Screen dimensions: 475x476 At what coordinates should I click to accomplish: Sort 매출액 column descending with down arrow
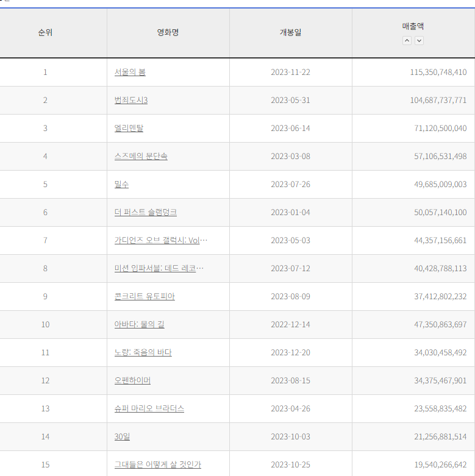[419, 41]
